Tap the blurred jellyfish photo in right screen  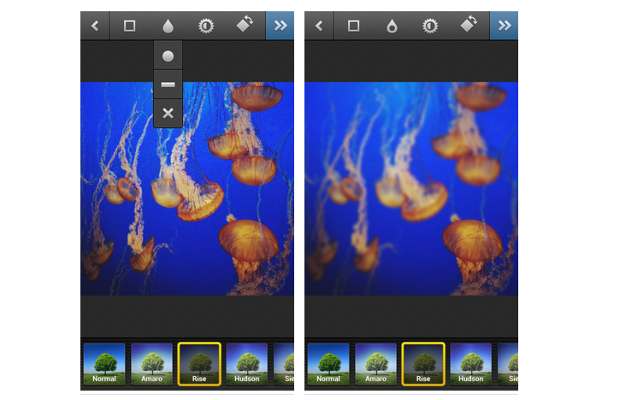411,189
